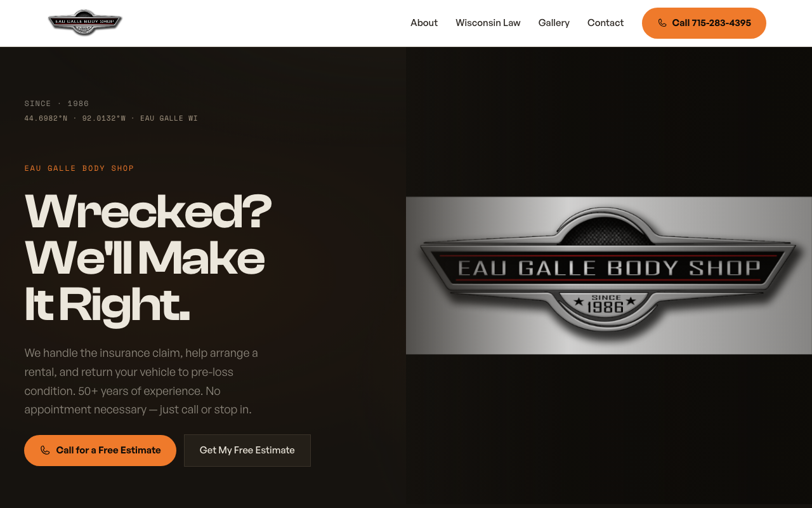Navigate to the Contact page
Image resolution: width=812 pixels, height=508 pixels.
(x=605, y=23)
